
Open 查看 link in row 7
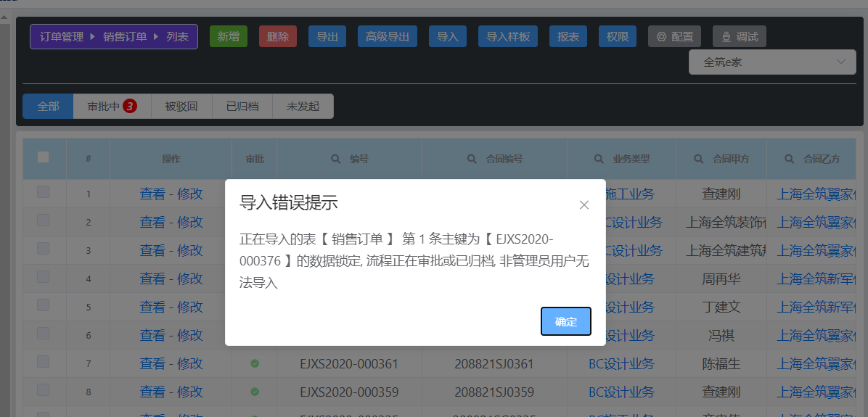[x=152, y=363]
